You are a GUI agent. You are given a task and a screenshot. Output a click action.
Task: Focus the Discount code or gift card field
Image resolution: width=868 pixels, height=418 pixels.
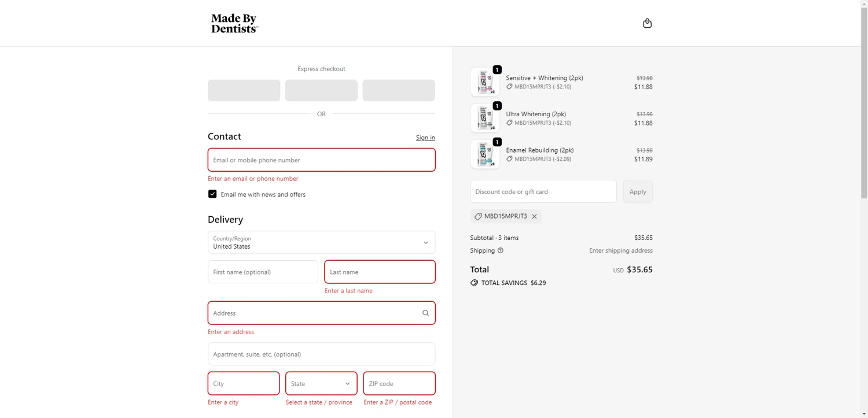[x=543, y=191]
